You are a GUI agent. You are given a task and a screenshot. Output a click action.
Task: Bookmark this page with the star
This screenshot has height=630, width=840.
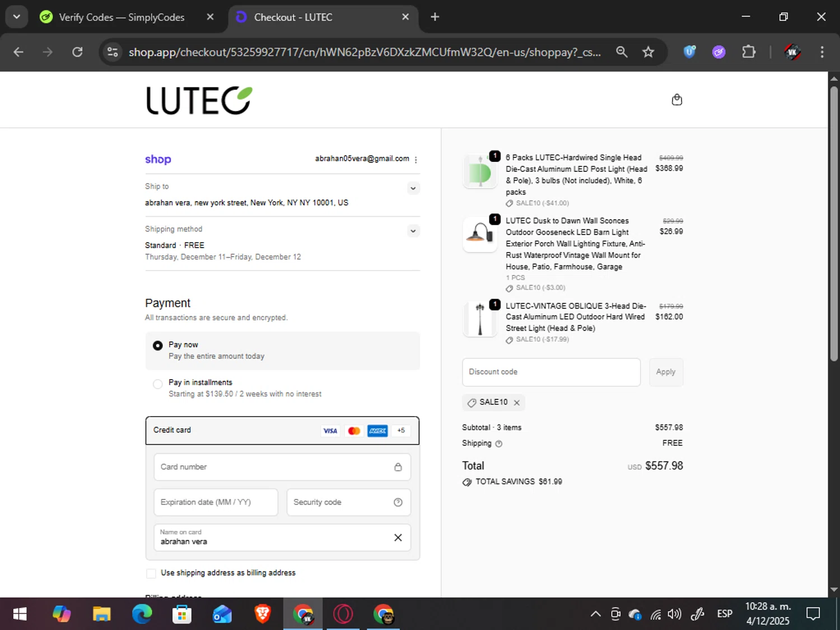pyautogui.click(x=648, y=52)
